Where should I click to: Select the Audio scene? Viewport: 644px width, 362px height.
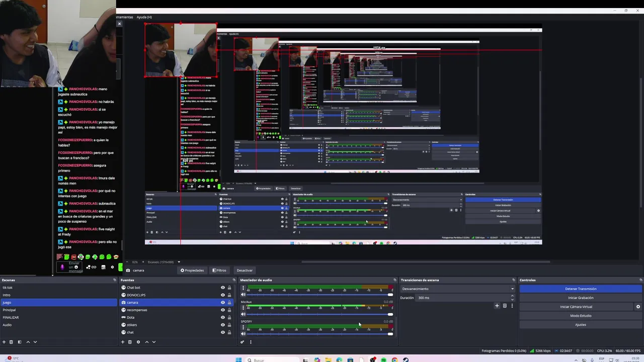pyautogui.click(x=59, y=325)
